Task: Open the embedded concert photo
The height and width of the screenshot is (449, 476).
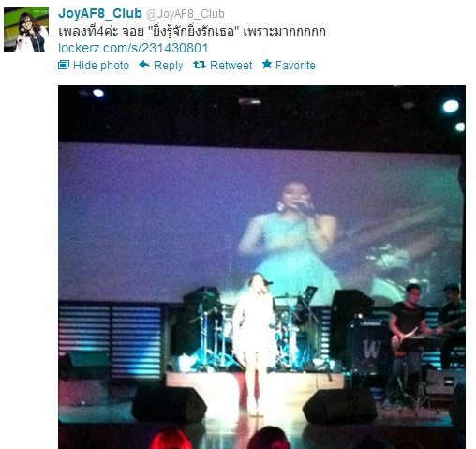Action: click(261, 267)
